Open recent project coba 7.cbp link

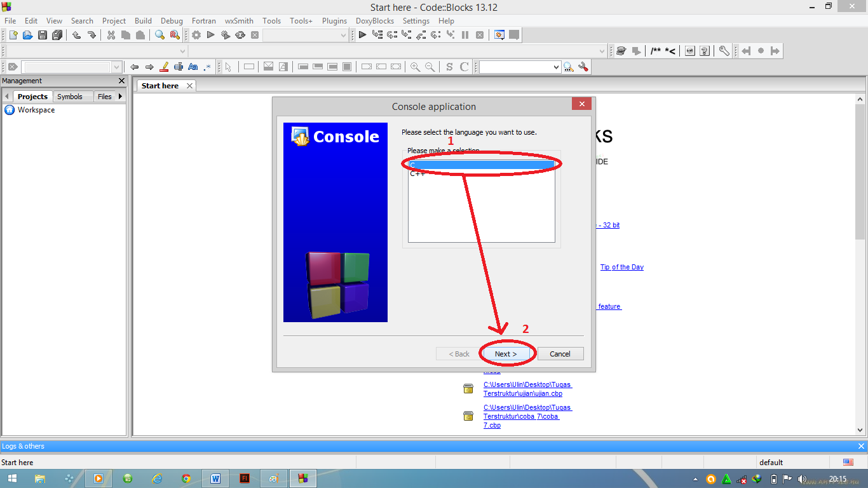point(527,416)
